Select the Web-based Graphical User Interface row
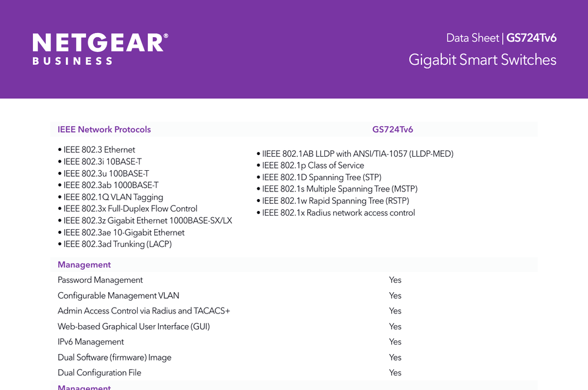 [134, 326]
